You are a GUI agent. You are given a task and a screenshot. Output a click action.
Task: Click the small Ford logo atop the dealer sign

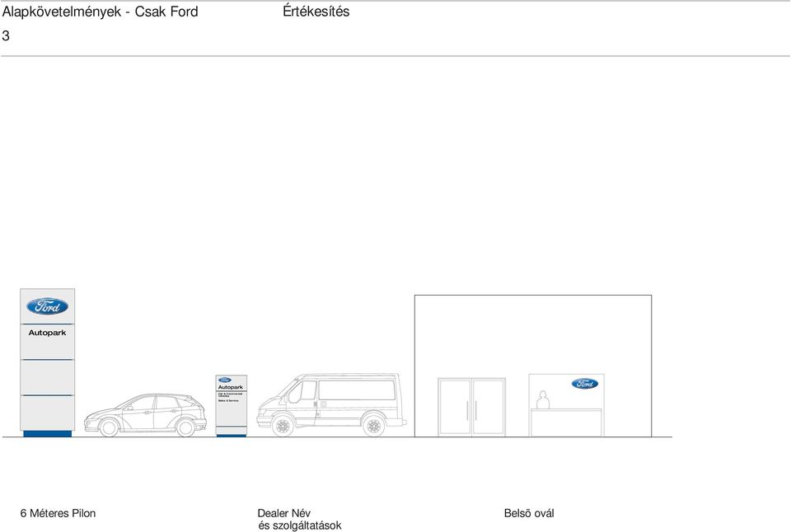coord(225,380)
